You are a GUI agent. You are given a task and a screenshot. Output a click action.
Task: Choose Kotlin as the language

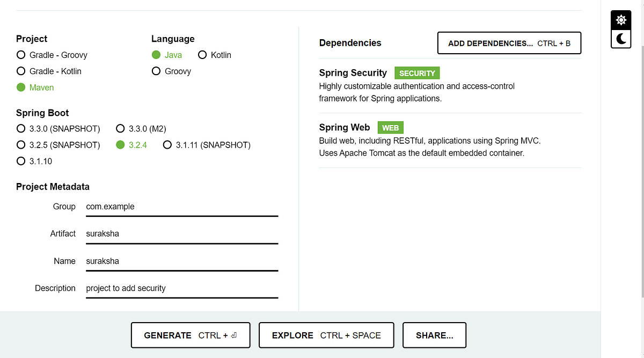pyautogui.click(x=202, y=55)
